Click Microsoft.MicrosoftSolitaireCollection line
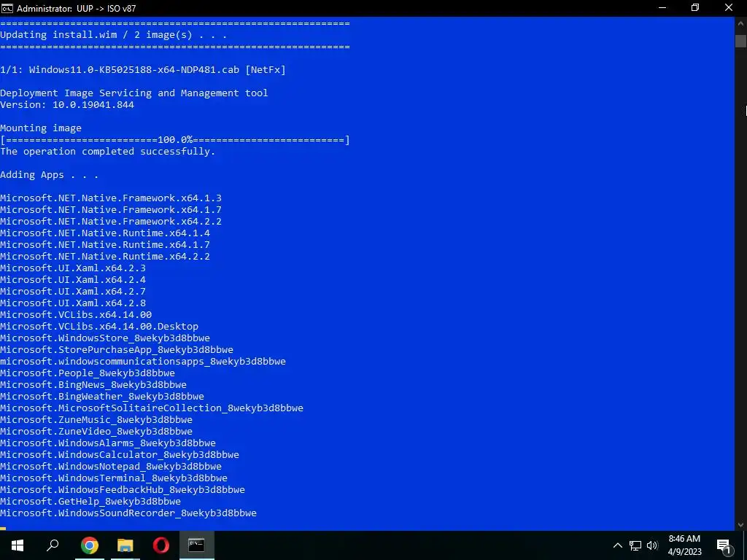 (152, 408)
